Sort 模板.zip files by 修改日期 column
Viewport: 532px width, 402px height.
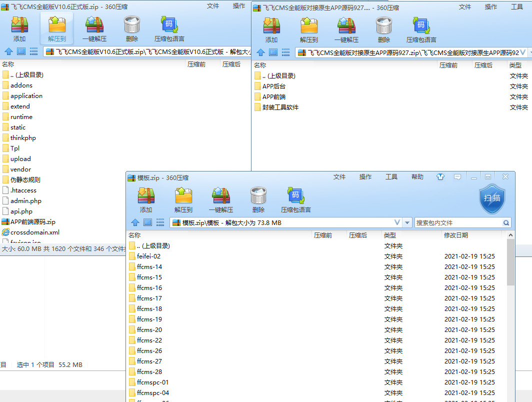coord(455,235)
